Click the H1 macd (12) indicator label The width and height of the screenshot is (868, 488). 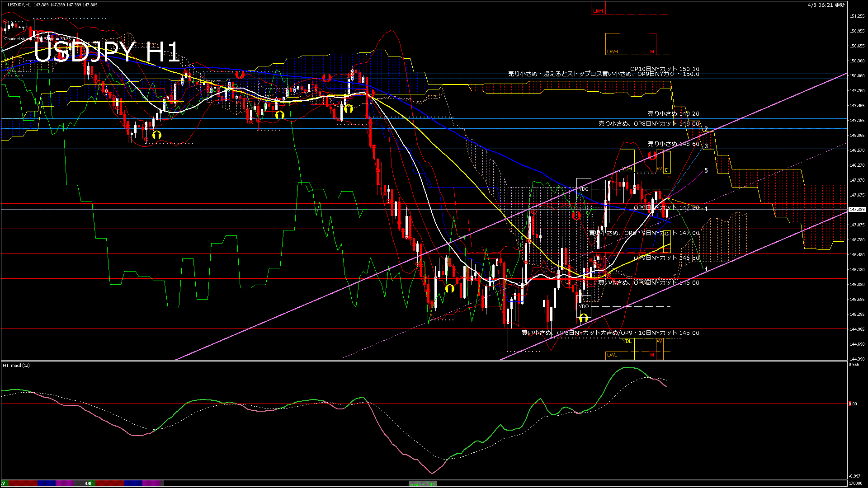tap(16, 365)
